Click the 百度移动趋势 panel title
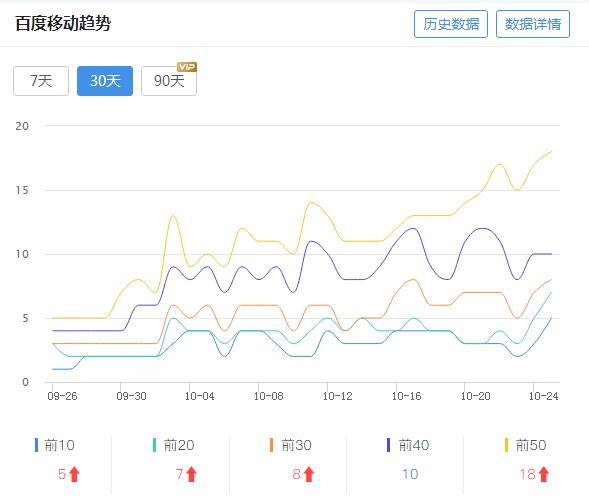The height and width of the screenshot is (504, 589). pos(63,23)
